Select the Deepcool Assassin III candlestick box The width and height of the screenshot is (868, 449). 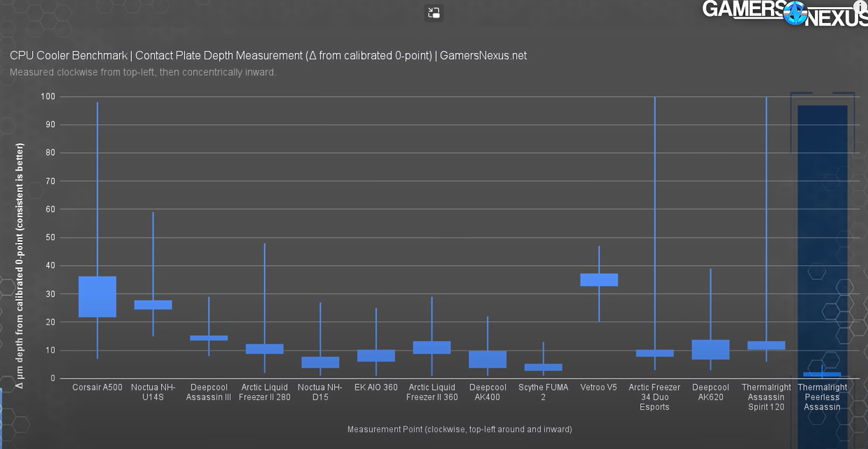click(209, 338)
